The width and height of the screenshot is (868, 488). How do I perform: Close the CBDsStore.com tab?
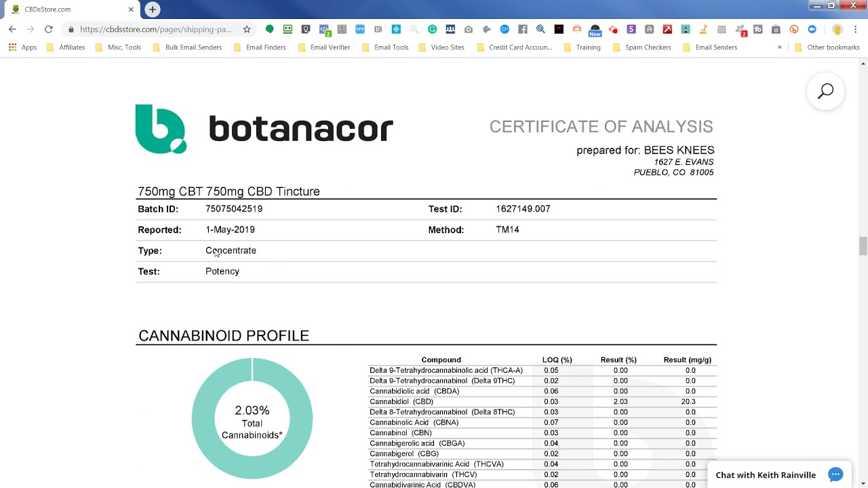[132, 9]
